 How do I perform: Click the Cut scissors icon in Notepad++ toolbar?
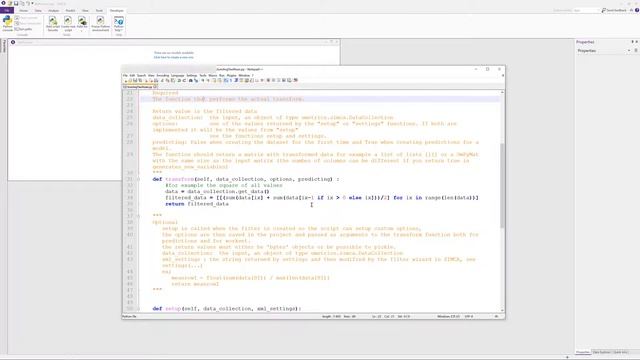162,81
